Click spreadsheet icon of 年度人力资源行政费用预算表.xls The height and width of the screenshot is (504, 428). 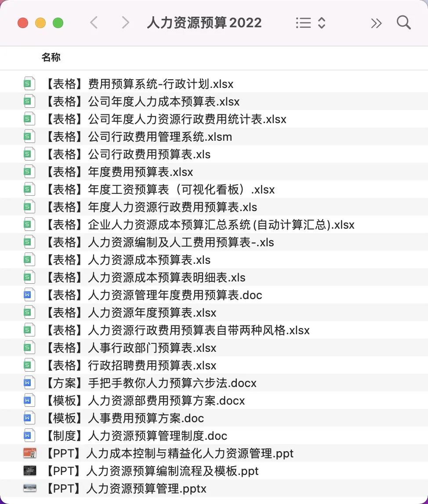click(29, 207)
